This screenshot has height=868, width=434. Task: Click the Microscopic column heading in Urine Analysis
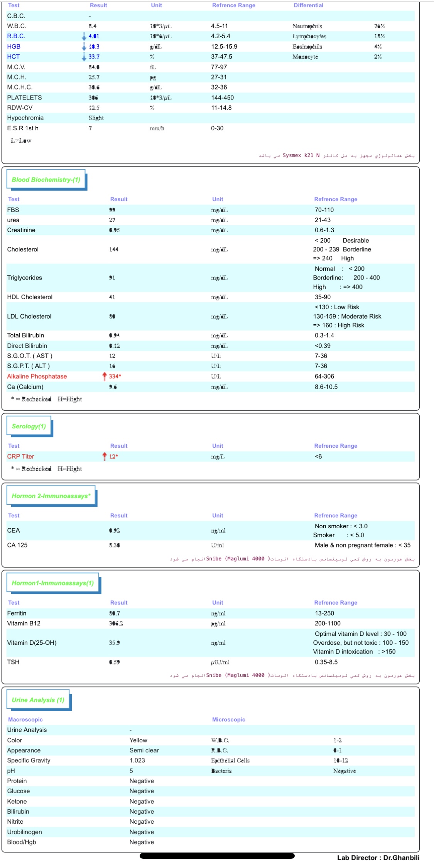tap(228, 720)
